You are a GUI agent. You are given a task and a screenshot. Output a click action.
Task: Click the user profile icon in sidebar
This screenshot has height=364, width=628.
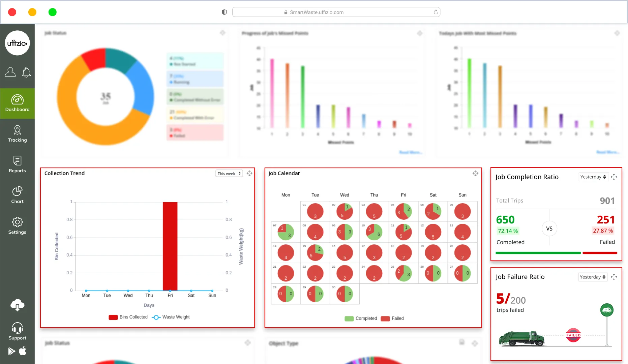pos(10,72)
